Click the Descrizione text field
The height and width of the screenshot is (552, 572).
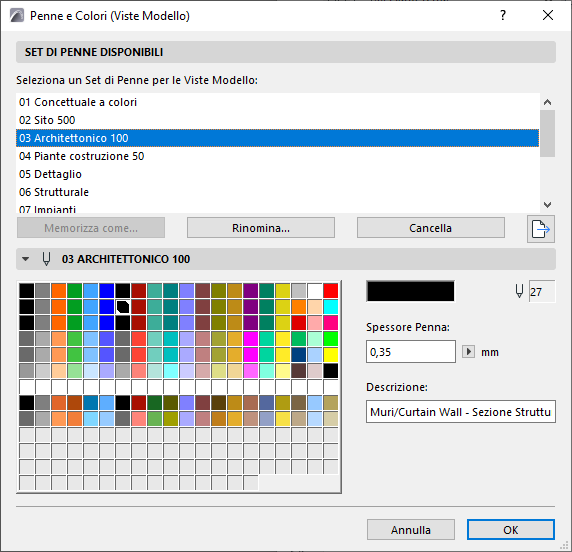[461, 412]
